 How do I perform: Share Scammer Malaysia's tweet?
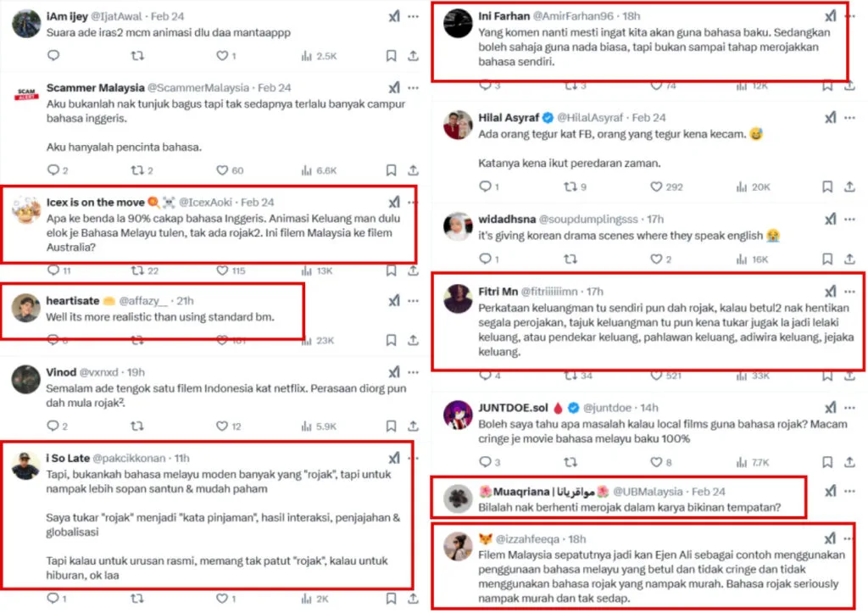tap(413, 170)
